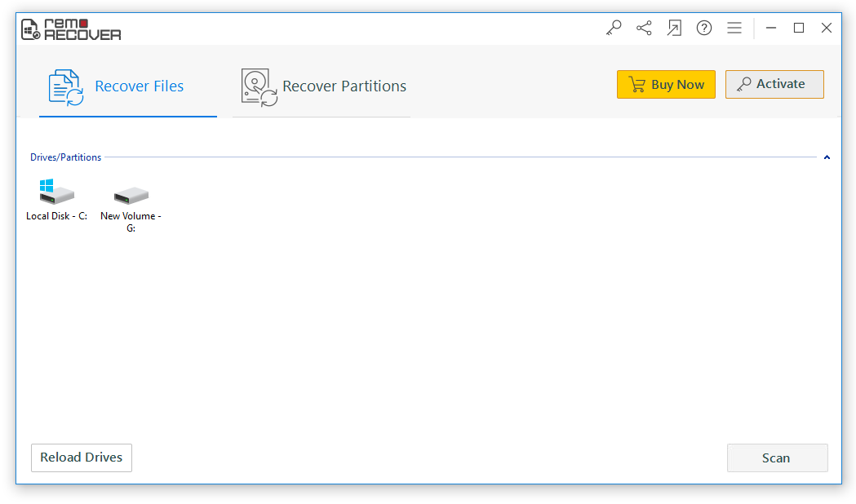Click the Remo Recover logo
The image size is (856, 504).
click(x=71, y=29)
